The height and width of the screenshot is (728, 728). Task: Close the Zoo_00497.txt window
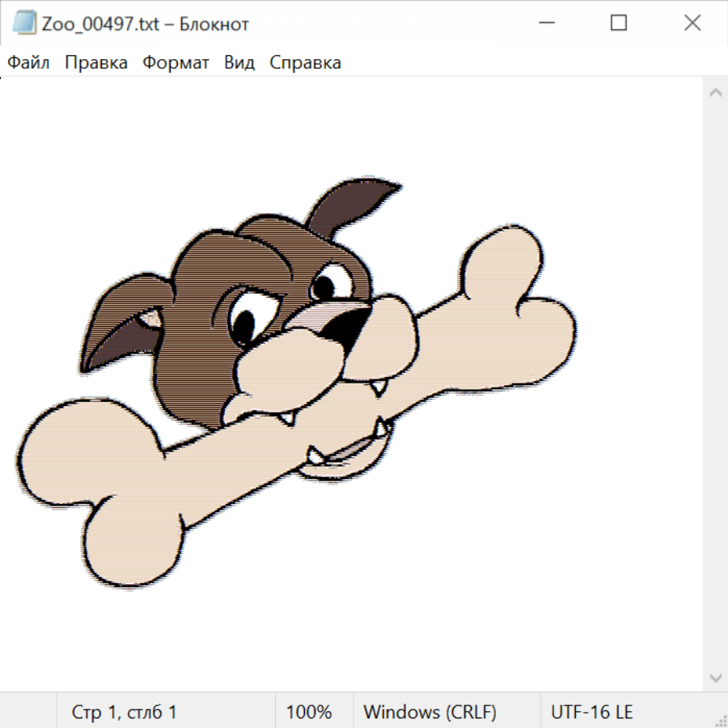pyautogui.click(x=692, y=23)
